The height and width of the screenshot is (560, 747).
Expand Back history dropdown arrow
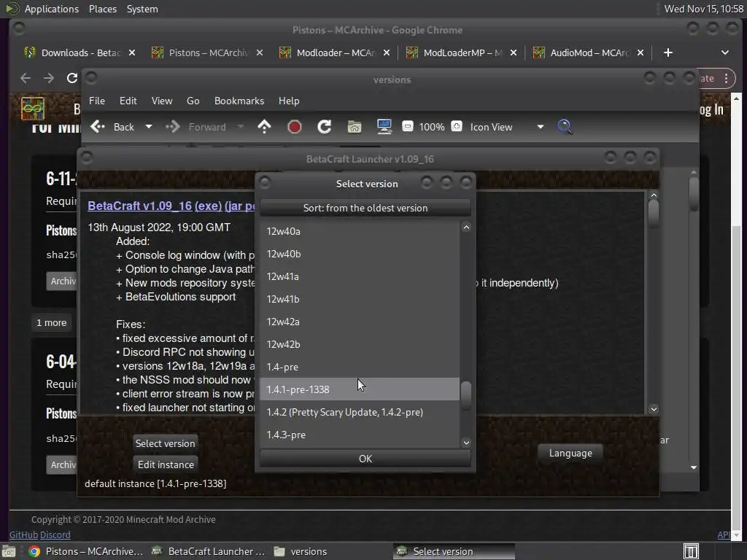[x=149, y=127]
